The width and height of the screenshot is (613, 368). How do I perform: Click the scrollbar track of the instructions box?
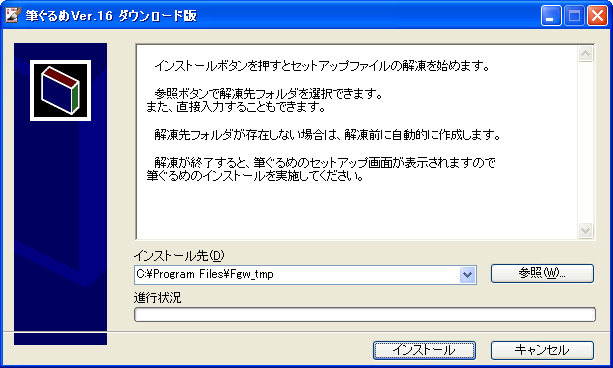tap(585, 142)
